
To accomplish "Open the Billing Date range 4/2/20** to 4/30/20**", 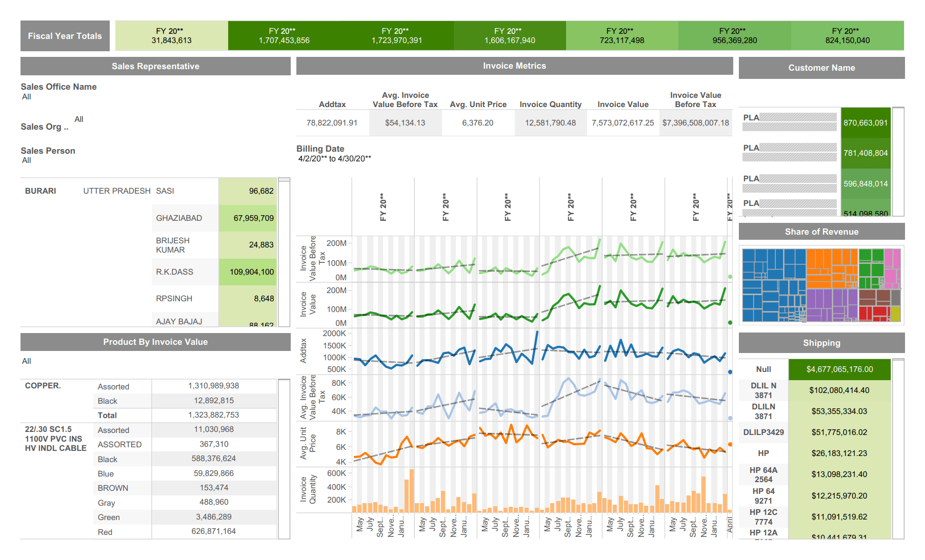I will click(x=334, y=159).
